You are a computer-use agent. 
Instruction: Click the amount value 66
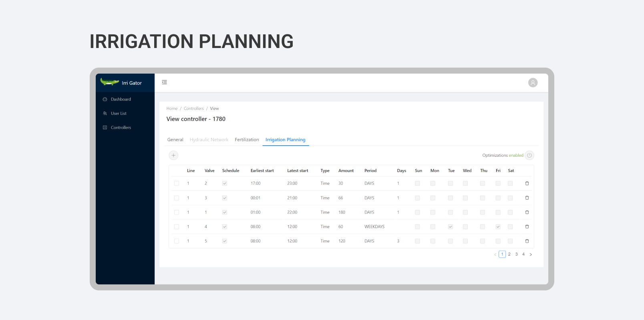point(341,198)
